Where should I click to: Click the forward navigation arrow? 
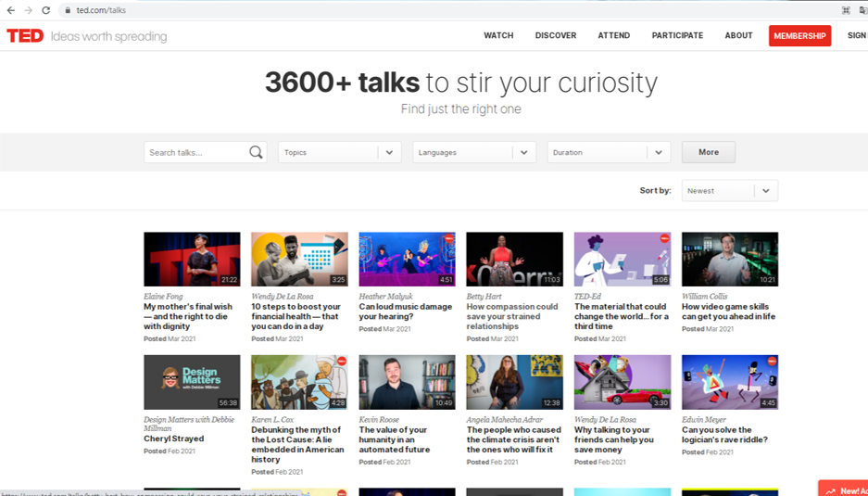28,10
